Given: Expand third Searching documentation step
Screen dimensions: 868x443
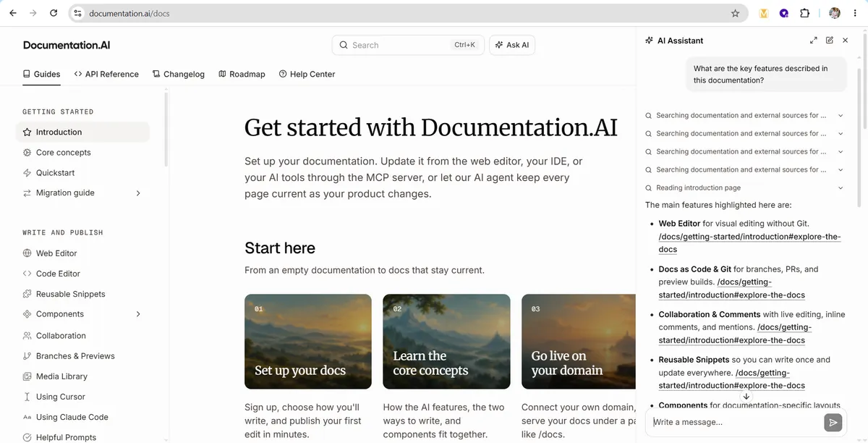Looking at the screenshot, I should point(841,151).
